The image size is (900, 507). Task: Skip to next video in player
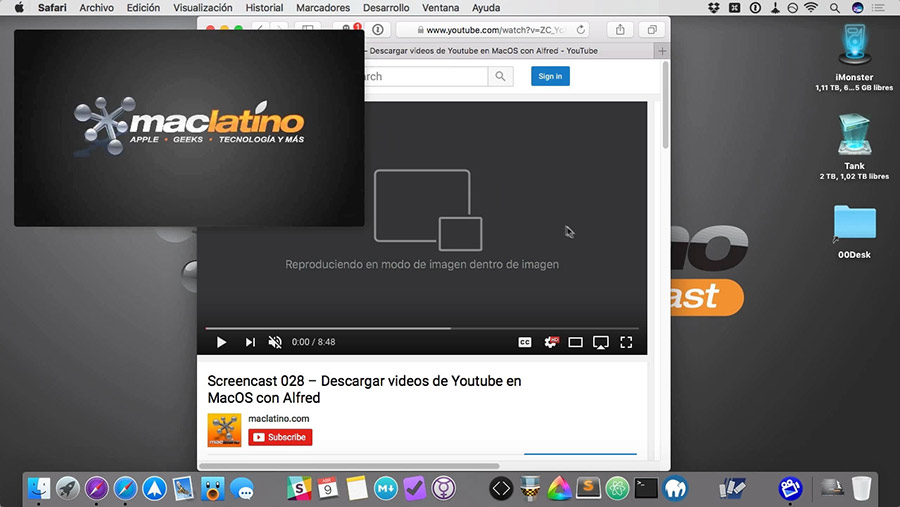pyautogui.click(x=250, y=342)
